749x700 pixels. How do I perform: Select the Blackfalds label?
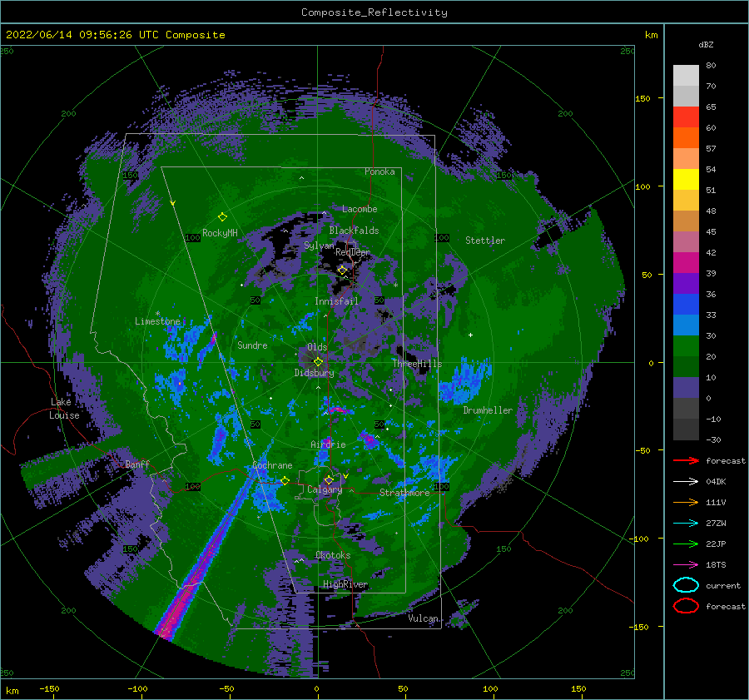(x=354, y=231)
